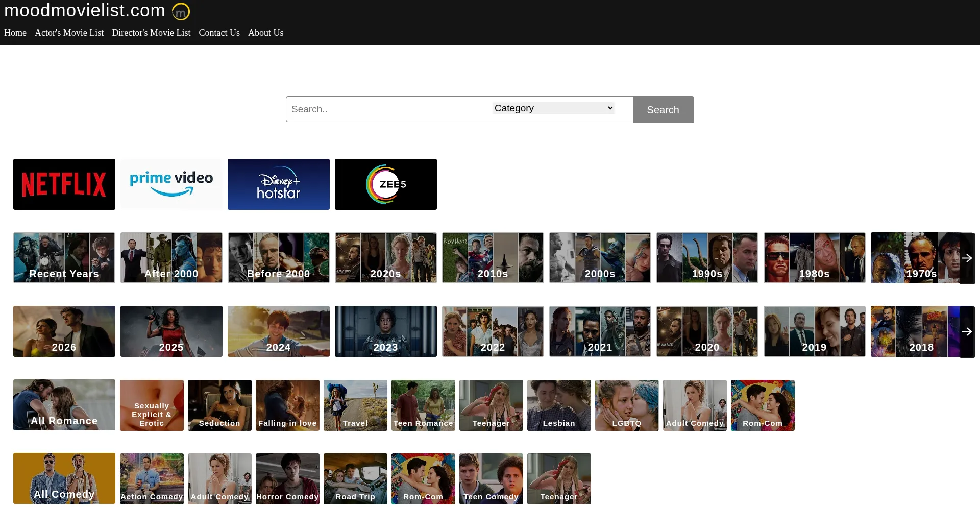Select the Seduction category tile
Screen dimensions: 980x507
tap(219, 405)
